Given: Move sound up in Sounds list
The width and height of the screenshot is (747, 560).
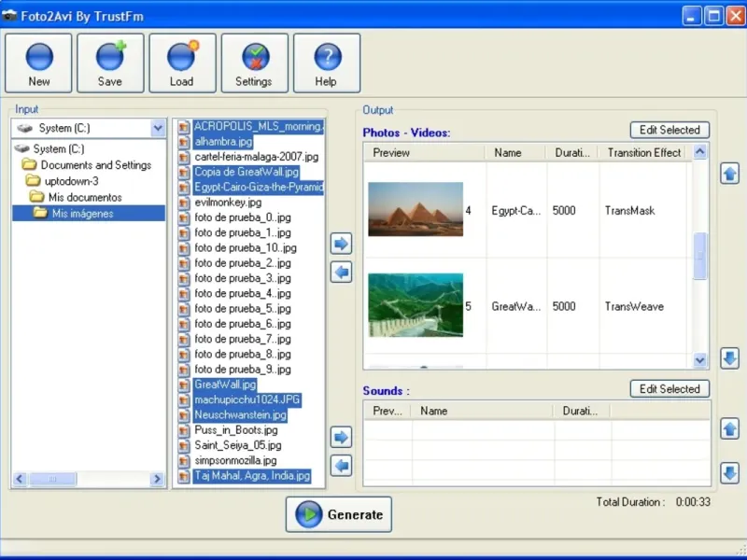Looking at the screenshot, I should coord(730,428).
